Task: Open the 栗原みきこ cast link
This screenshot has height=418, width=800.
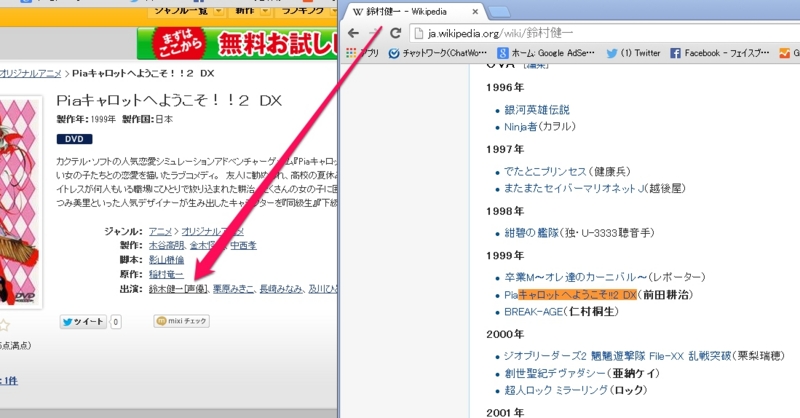Action: tap(233, 289)
